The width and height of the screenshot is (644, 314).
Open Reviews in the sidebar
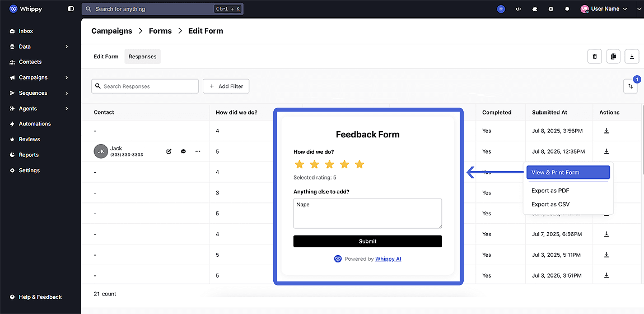pos(29,139)
